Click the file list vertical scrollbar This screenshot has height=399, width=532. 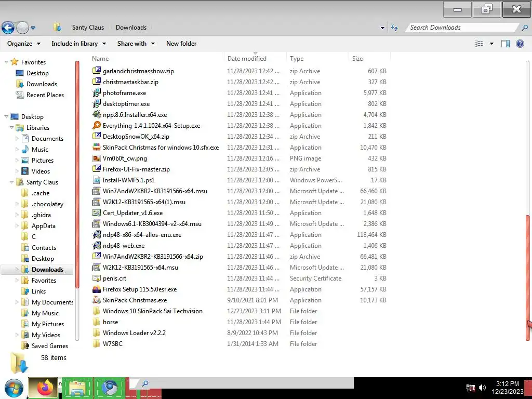click(528, 277)
